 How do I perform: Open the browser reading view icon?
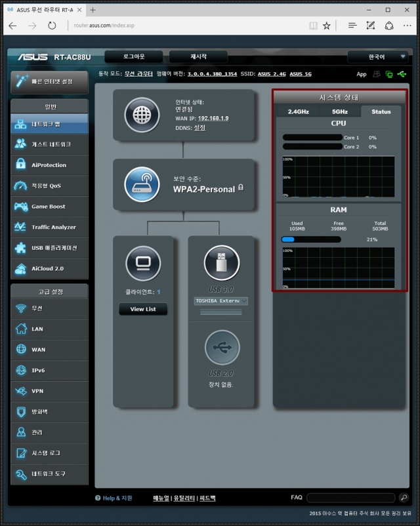click(x=313, y=26)
